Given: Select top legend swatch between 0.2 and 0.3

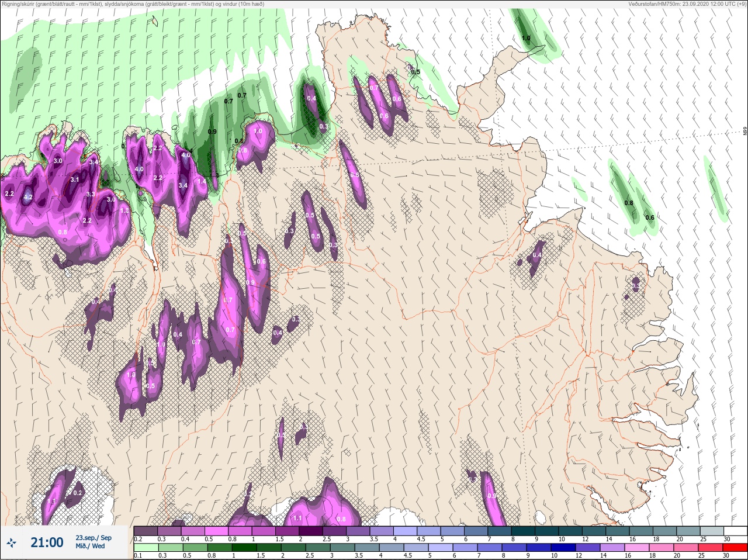Looking at the screenshot, I should (x=146, y=531).
